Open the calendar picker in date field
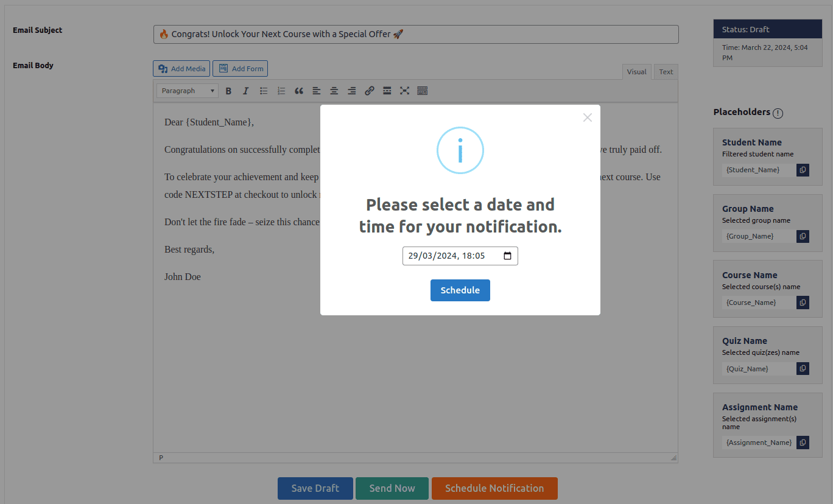Image resolution: width=833 pixels, height=504 pixels. coord(507,256)
